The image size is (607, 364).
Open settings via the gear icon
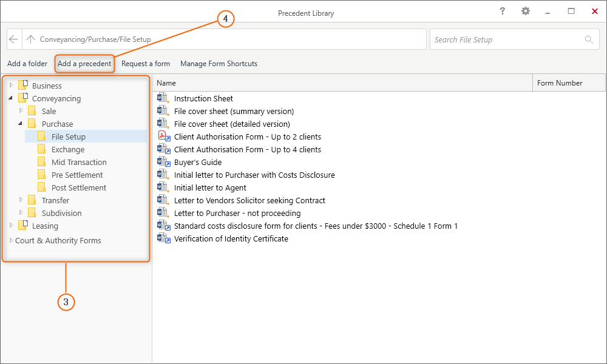[525, 11]
